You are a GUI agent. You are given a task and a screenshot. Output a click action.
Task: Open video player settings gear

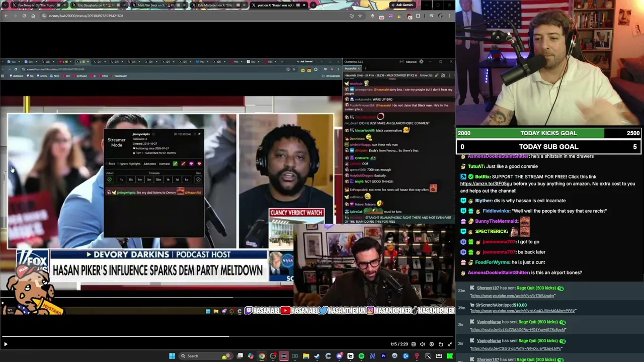pyautogui.click(x=432, y=344)
